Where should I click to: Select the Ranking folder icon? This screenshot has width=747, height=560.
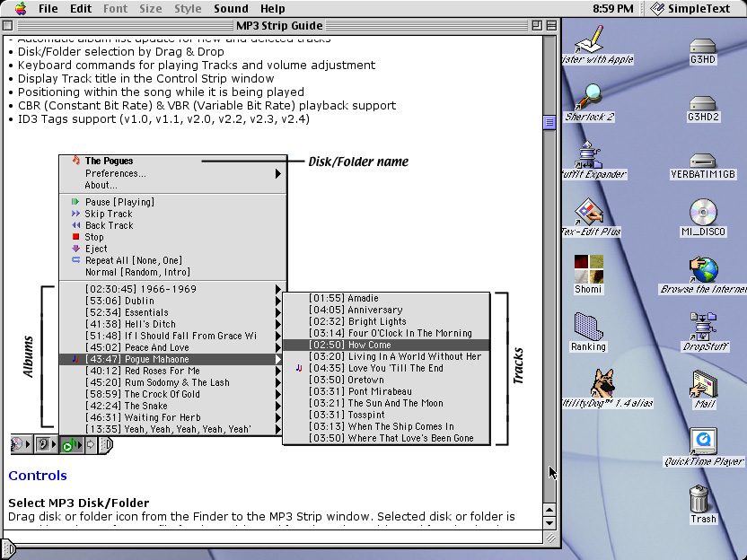click(589, 326)
